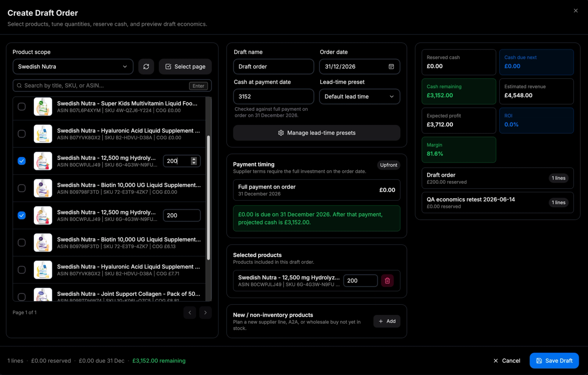The height and width of the screenshot is (375, 588).
Task: Check Super Kids Multivitamin Liquid product
Action: coord(22,107)
